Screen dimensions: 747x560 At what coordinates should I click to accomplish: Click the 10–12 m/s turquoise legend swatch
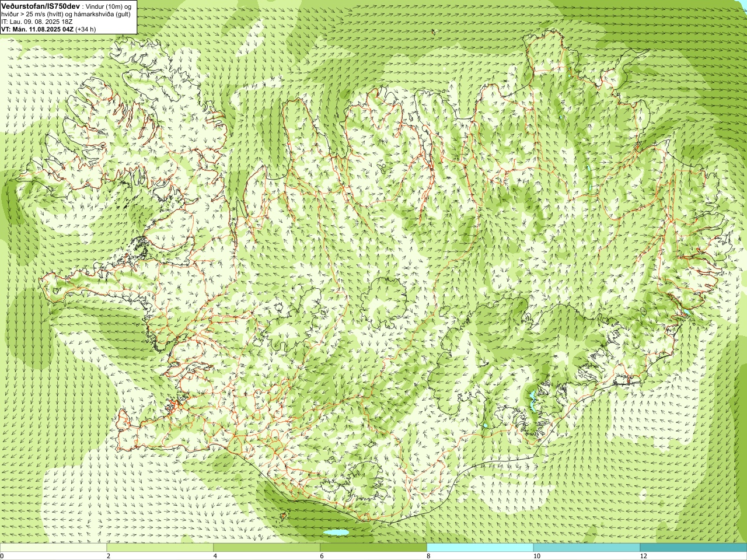(x=587, y=548)
